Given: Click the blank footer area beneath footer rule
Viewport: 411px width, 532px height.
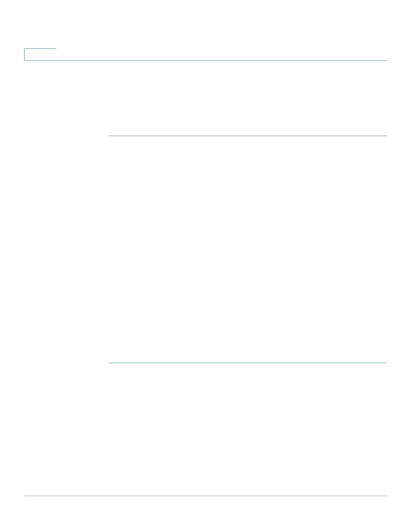Looking at the screenshot, I should pyautogui.click(x=205, y=514).
